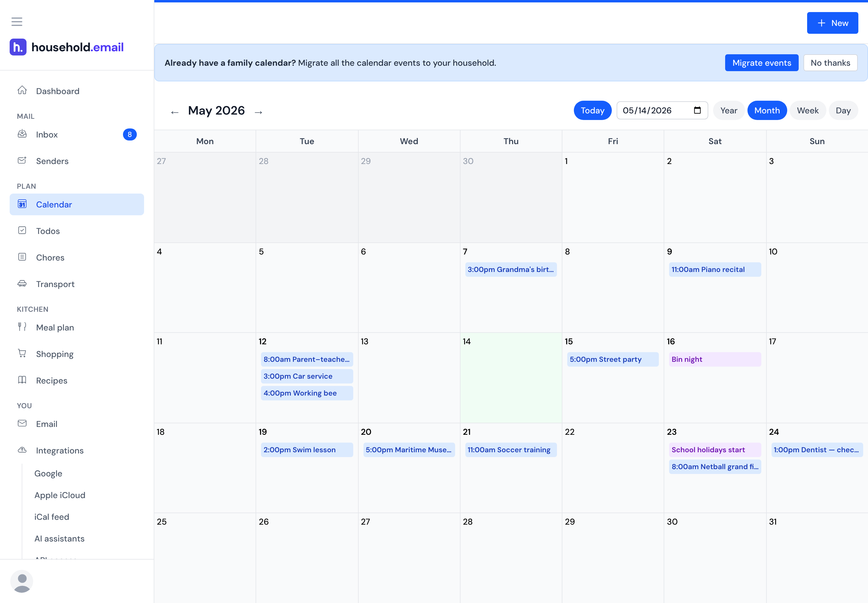Viewport: 868px width, 603px height.
Task: Select Apple iCloud integration
Action: 60,495
